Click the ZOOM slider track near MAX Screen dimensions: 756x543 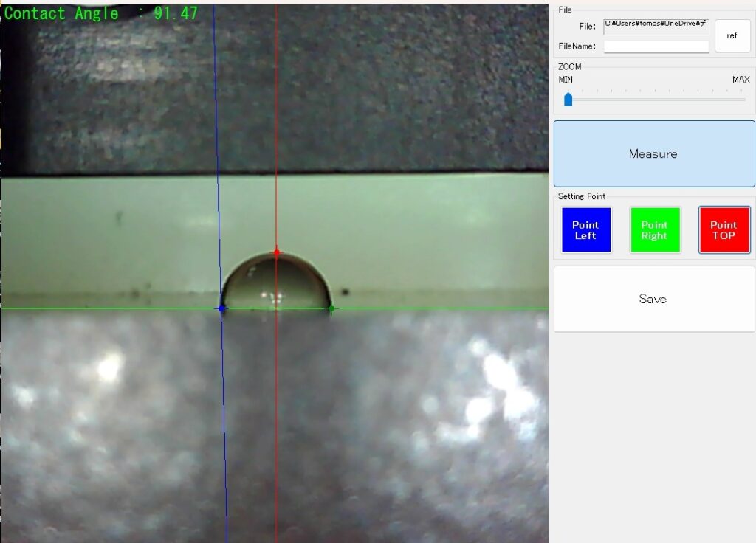(x=738, y=99)
